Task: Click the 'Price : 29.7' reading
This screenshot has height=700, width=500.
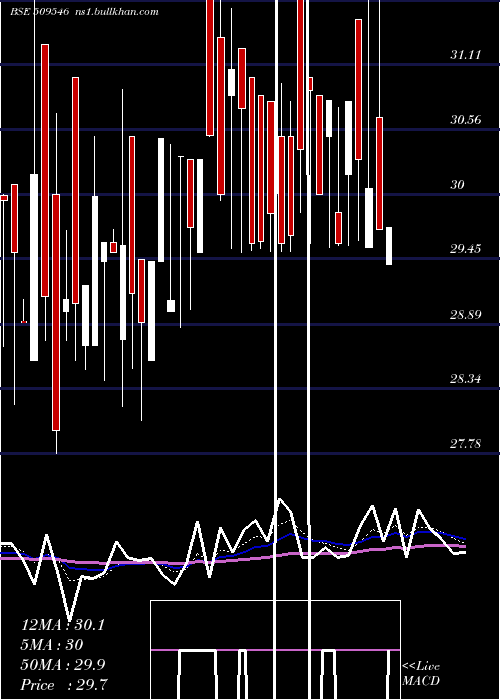Action: click(64, 685)
